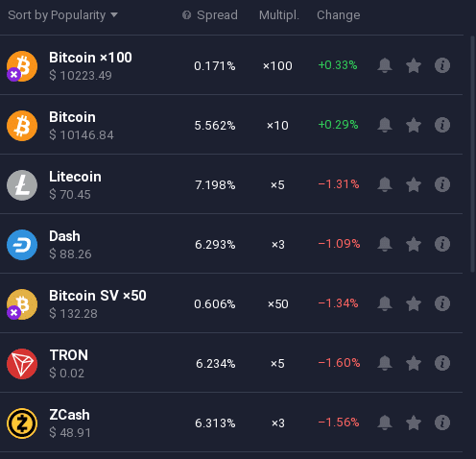Click the bell icon on Litecoin row
This screenshot has height=459, width=476.
point(385,184)
